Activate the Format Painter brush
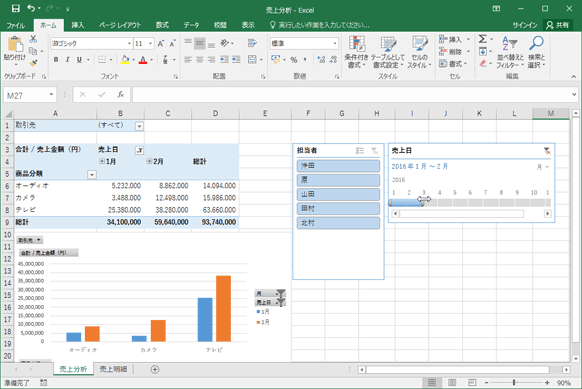The image size is (582, 389). pyautogui.click(x=33, y=63)
